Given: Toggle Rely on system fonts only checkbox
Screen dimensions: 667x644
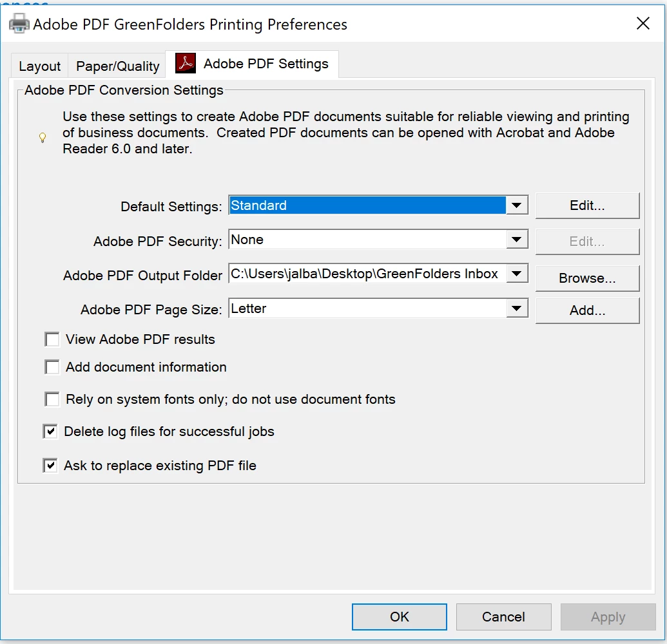Looking at the screenshot, I should click(x=52, y=399).
